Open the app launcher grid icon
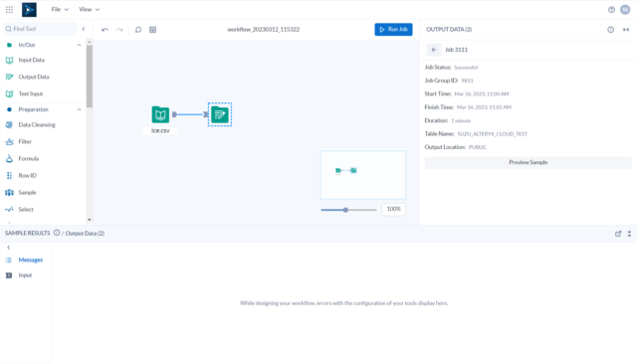Viewport: 637px width, 364px height. 9,9
